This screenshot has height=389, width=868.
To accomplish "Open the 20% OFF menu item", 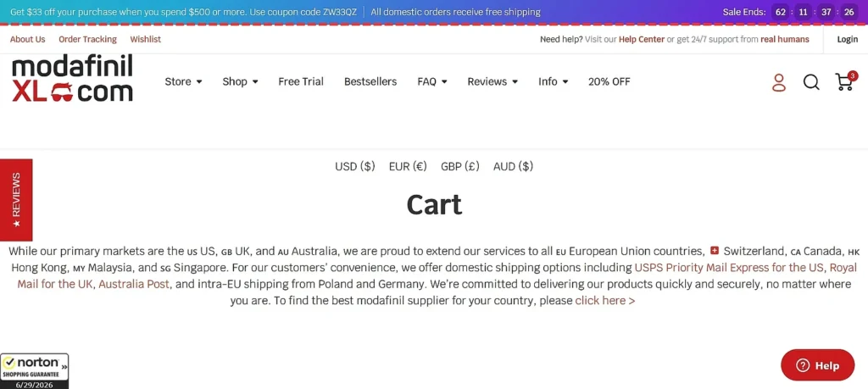I will (x=609, y=81).
